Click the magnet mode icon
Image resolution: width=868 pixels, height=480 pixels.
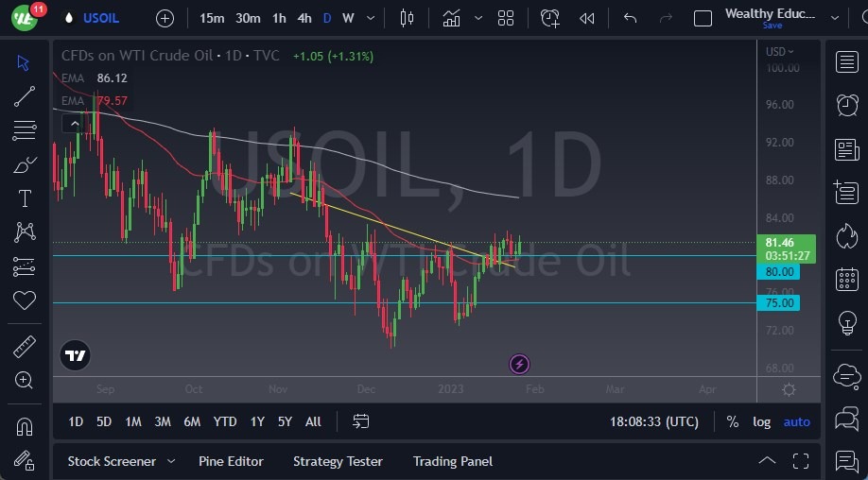25,426
